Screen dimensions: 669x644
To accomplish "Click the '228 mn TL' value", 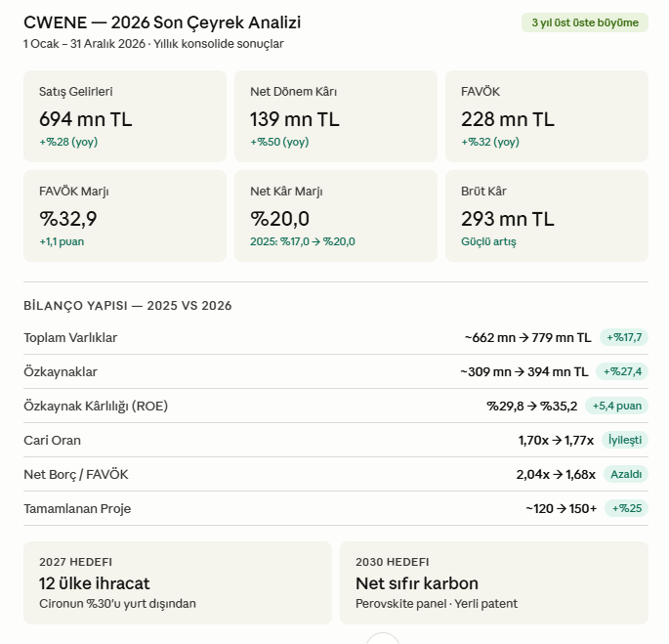I will click(x=507, y=119).
